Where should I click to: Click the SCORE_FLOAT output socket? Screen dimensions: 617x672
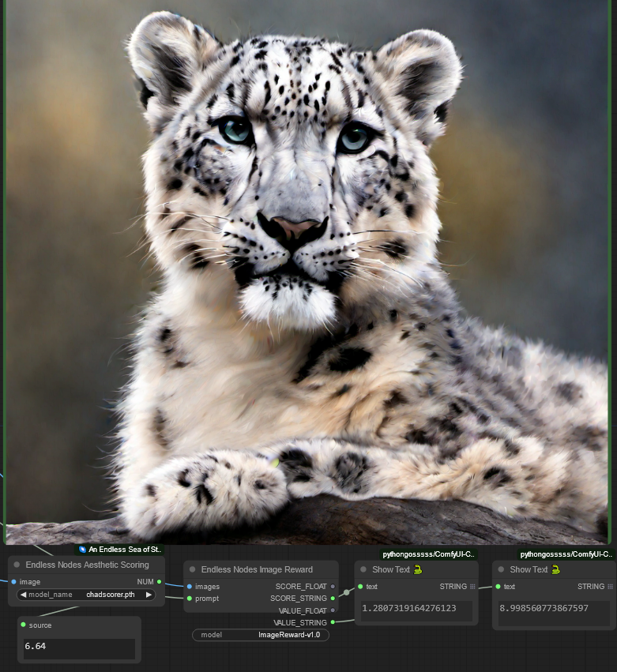(333, 587)
